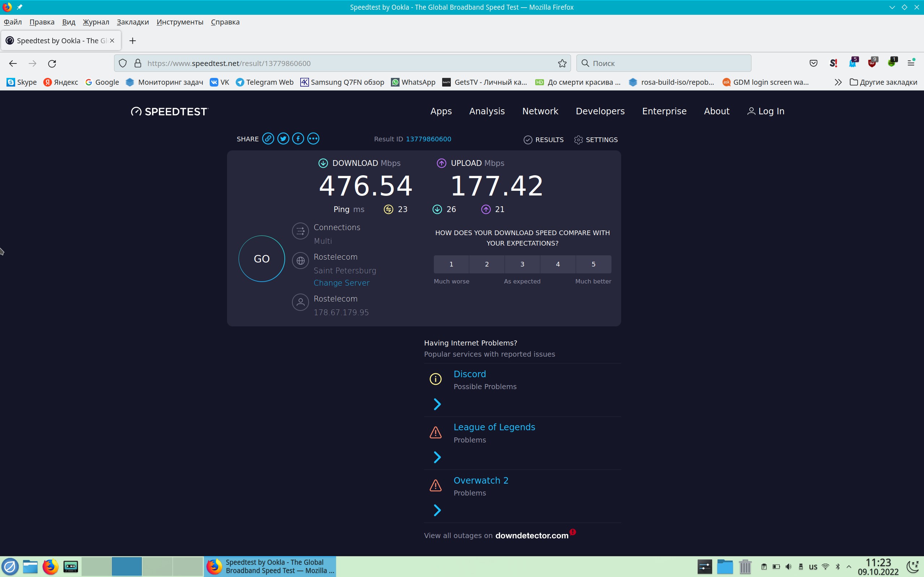Rate download speed as 1
Viewport: 924px width, 577px height.
[451, 264]
